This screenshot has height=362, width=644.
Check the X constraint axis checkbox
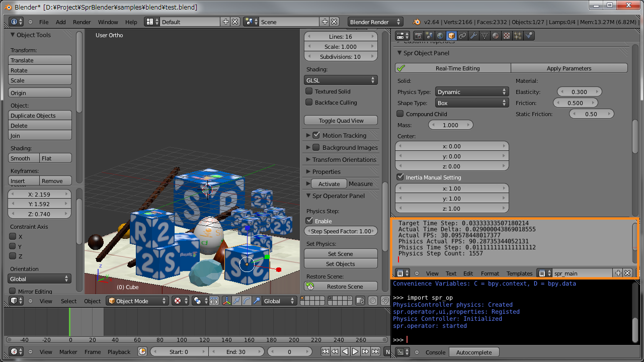click(x=13, y=236)
